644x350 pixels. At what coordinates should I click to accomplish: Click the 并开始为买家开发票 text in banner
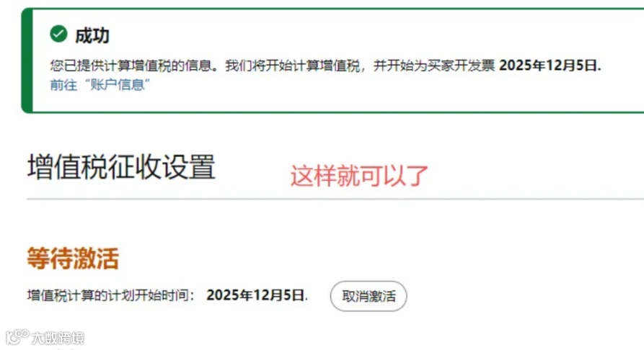pos(434,66)
